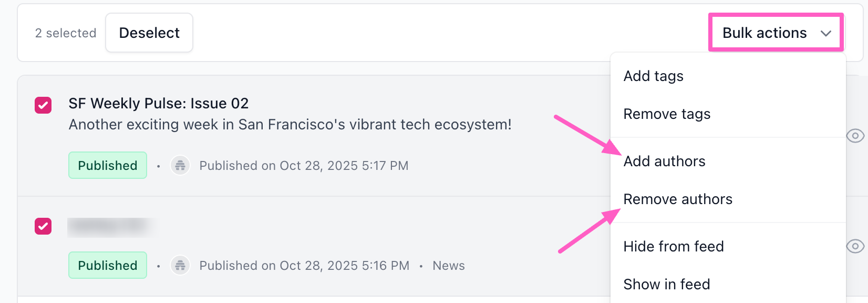The image size is (868, 303).
Task: Click author avatar icon on first post
Action: 180,166
